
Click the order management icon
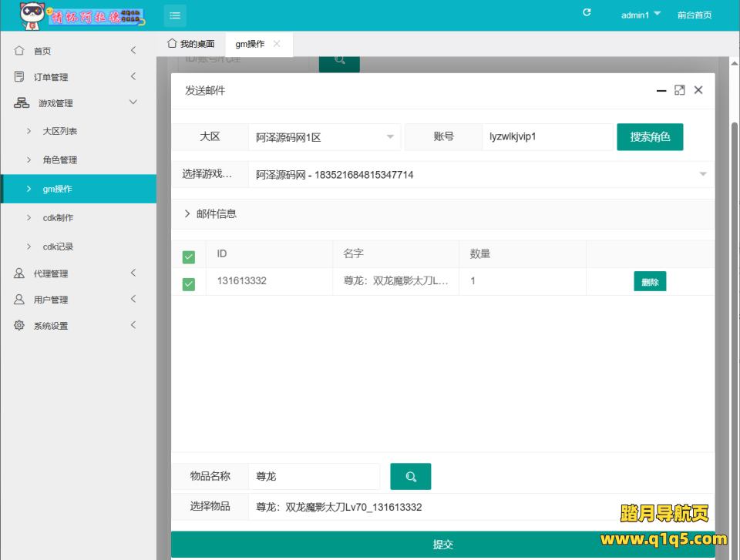click(x=19, y=77)
